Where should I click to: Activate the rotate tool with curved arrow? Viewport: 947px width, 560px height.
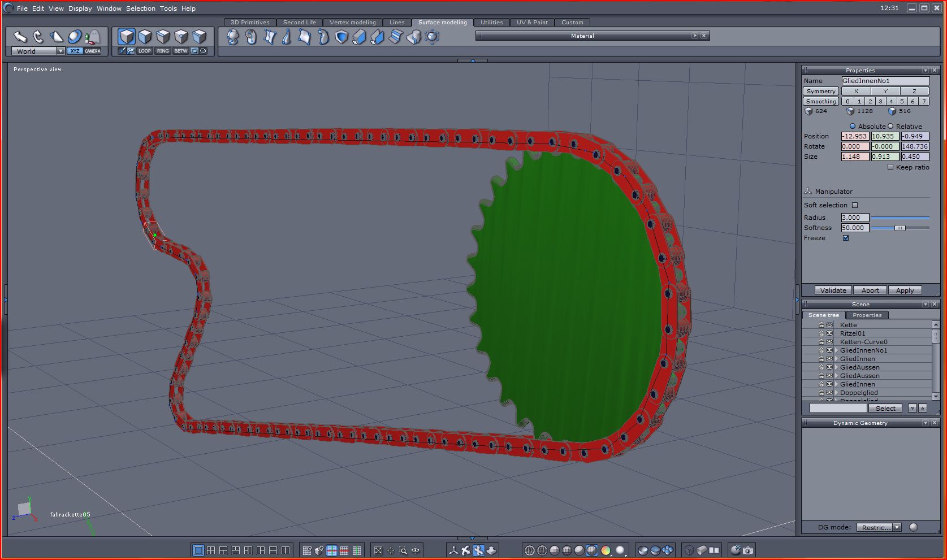click(38, 37)
